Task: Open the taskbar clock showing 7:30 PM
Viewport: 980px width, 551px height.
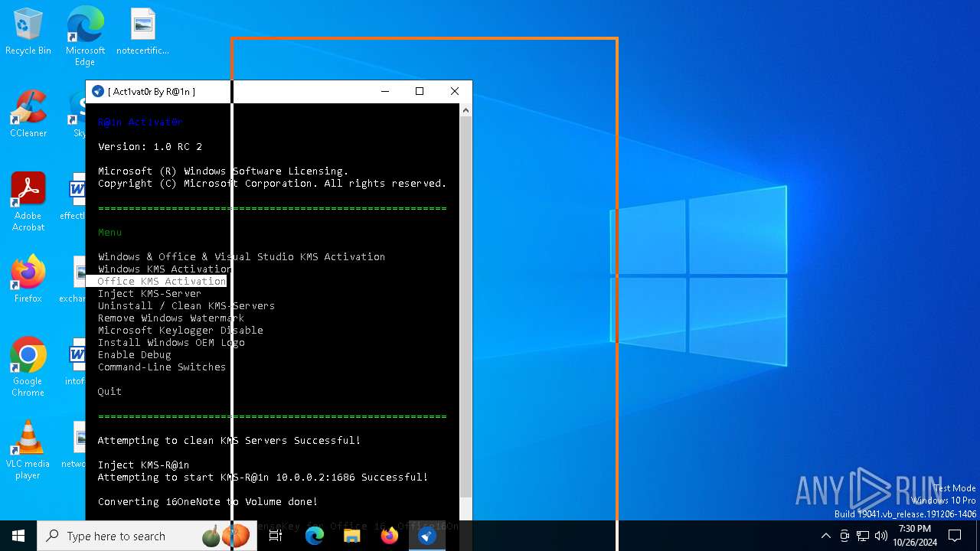Action: click(915, 536)
